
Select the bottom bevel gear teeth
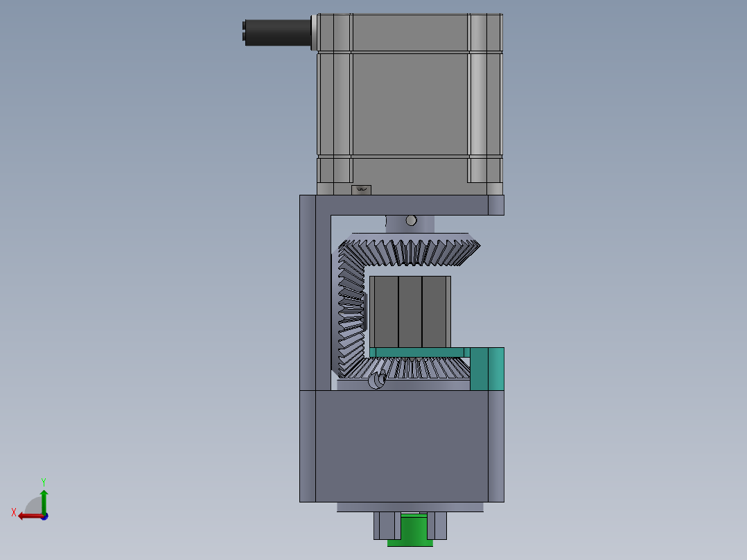(x=409, y=368)
